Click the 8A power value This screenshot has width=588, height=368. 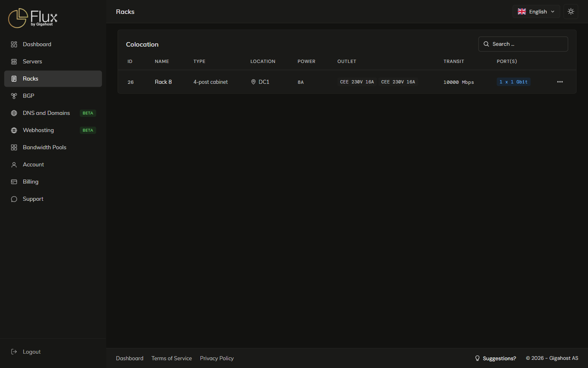[301, 82]
